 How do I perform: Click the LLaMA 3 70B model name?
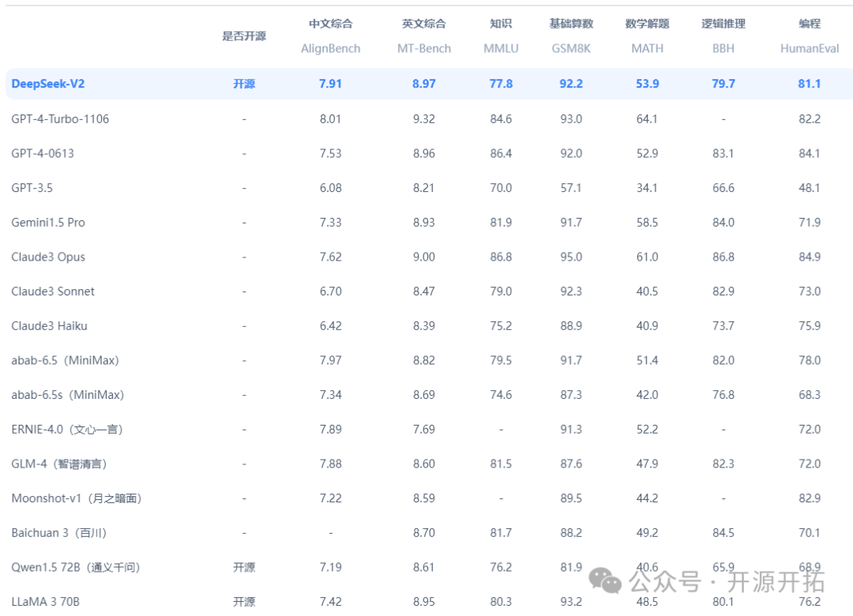pos(45,602)
